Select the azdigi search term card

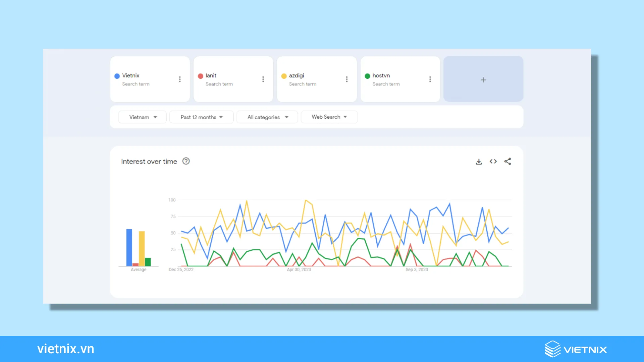pyautogui.click(x=317, y=79)
